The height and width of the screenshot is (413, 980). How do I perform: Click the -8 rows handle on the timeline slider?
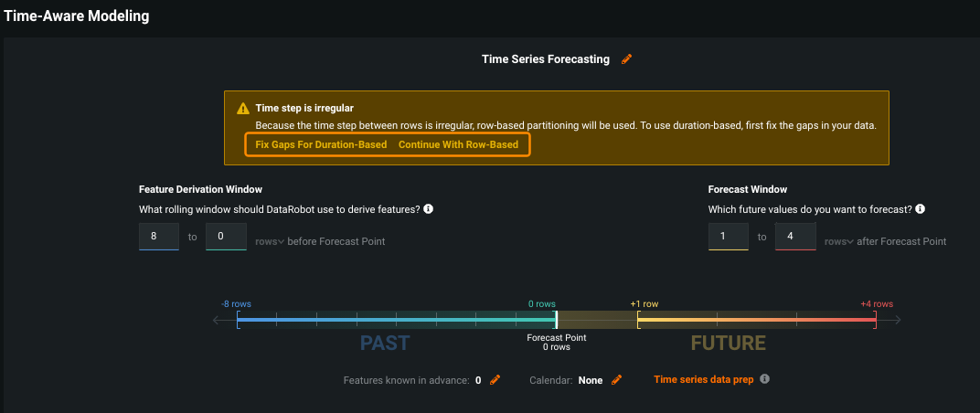pyautogui.click(x=238, y=320)
